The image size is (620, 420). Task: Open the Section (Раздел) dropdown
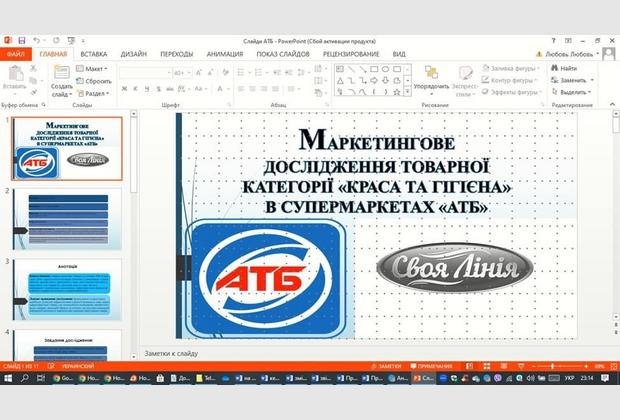point(100,92)
